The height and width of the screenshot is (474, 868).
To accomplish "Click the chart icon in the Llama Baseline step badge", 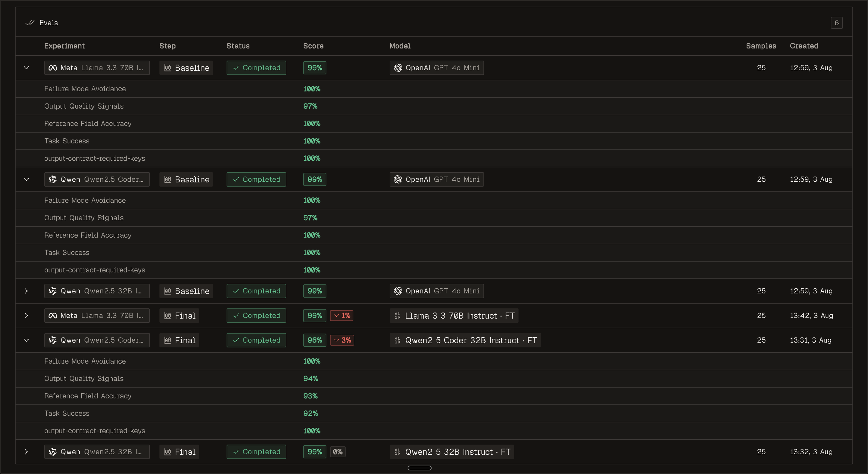I will pos(168,68).
